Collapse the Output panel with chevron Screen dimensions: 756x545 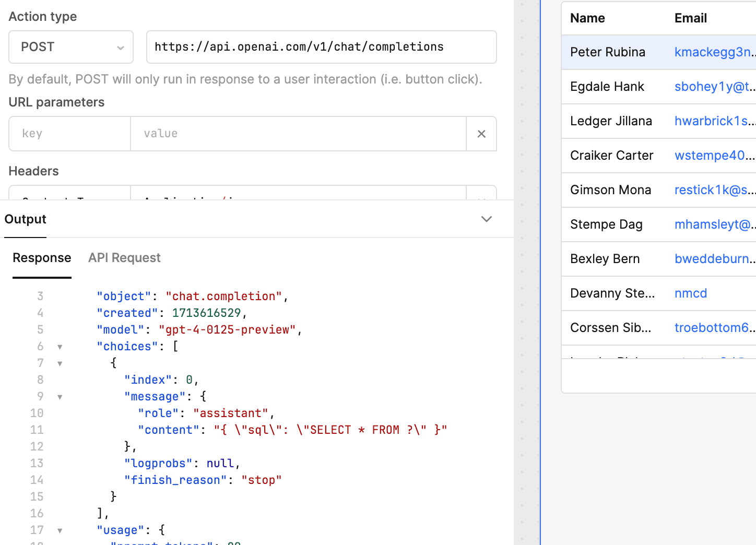pyautogui.click(x=486, y=219)
